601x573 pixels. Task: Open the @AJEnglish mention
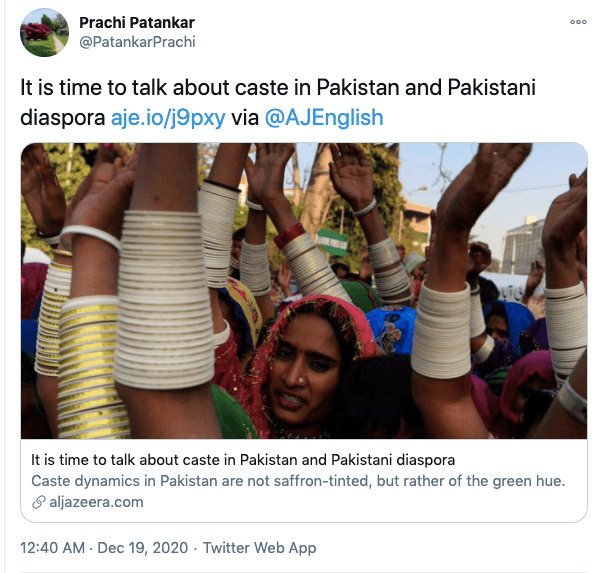point(324,117)
